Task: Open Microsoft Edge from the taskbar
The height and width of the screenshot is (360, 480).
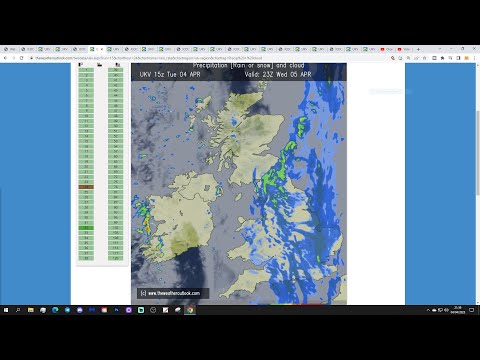Action: pyautogui.click(x=55, y=310)
